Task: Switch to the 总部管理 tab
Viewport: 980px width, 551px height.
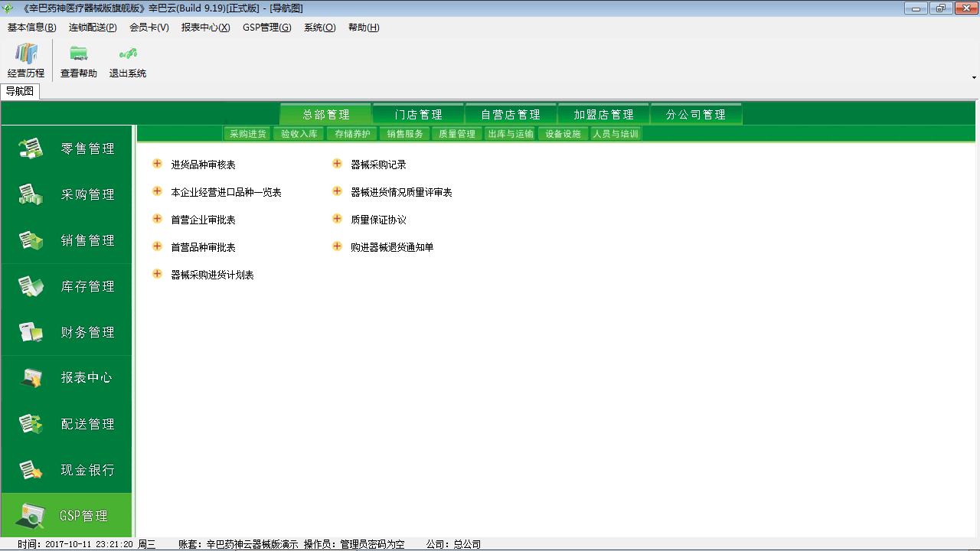Action: coord(326,114)
